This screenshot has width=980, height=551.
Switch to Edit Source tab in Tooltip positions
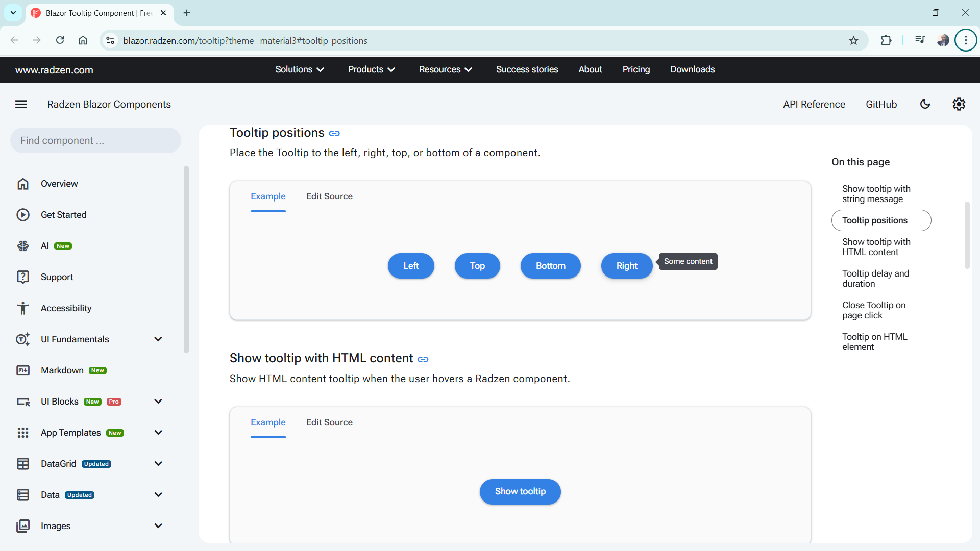point(329,196)
